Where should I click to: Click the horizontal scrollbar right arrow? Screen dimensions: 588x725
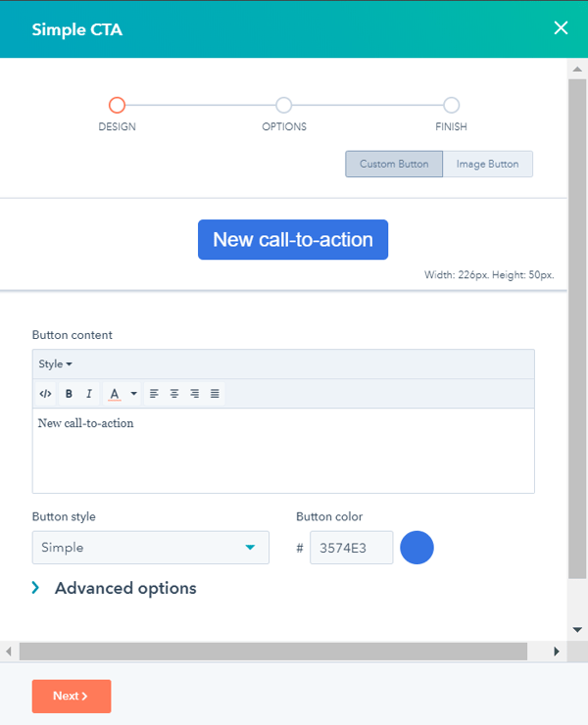557,652
